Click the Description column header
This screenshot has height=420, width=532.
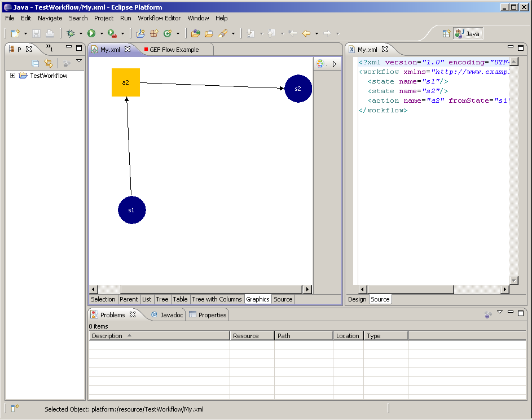107,336
